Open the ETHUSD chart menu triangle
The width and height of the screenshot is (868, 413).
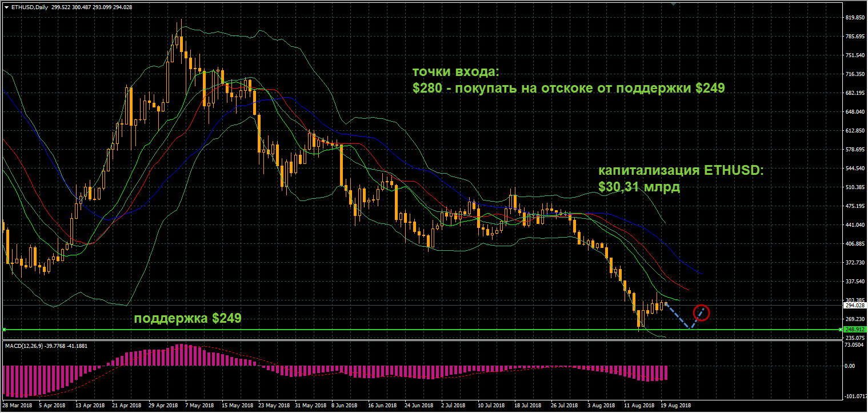tap(6, 7)
